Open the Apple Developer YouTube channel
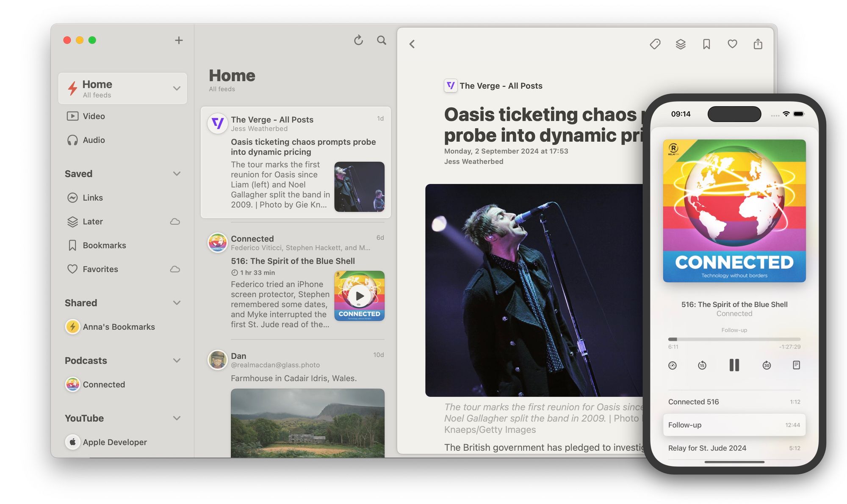 pos(115,441)
